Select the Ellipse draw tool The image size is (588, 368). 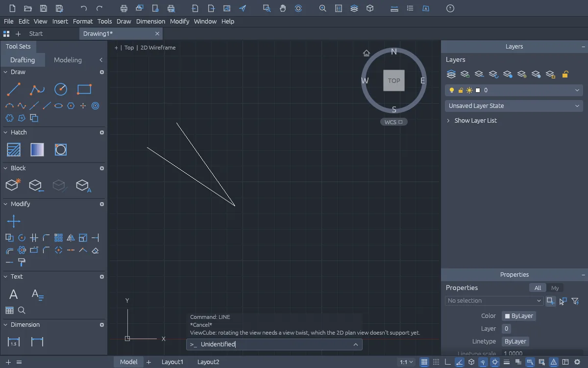click(58, 105)
